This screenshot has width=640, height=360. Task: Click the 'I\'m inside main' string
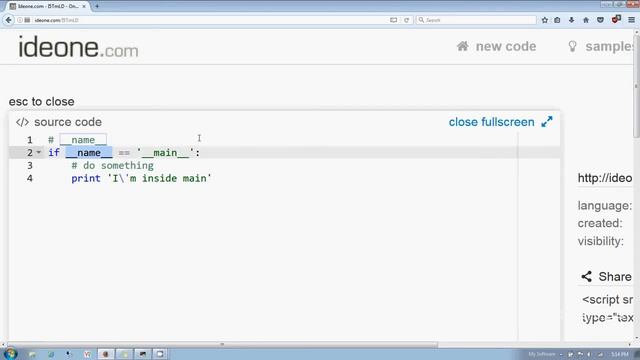159,178
